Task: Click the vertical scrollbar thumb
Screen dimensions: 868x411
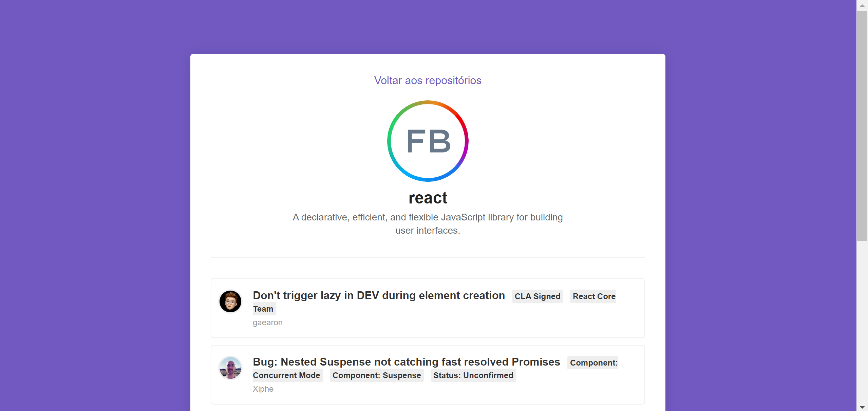Action: [862, 126]
